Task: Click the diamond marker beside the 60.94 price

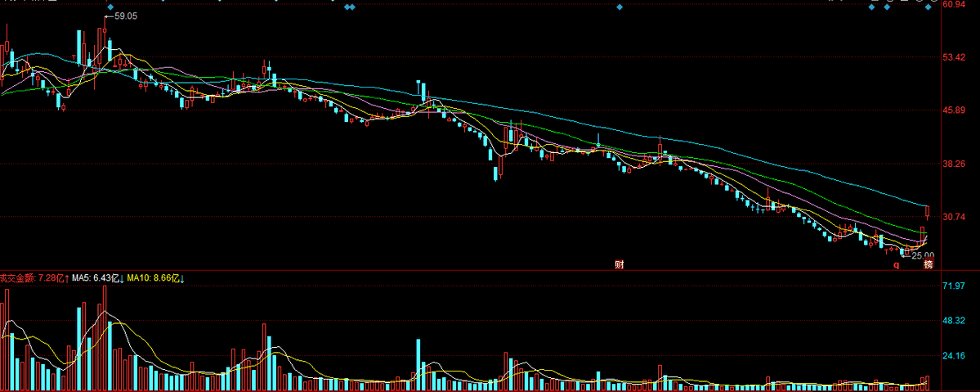Action: pos(929,7)
